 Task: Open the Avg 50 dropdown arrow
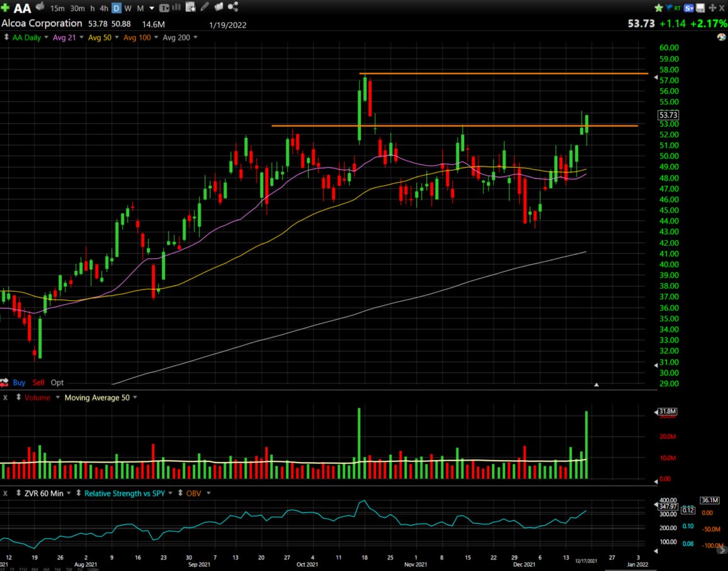click(x=117, y=38)
